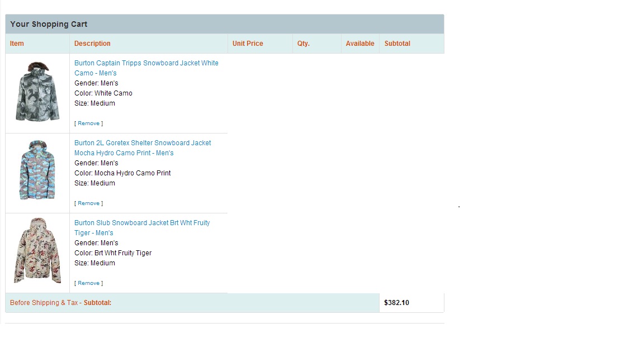Click the Your Shopping Cart heading
644x362 pixels.
pos(49,24)
